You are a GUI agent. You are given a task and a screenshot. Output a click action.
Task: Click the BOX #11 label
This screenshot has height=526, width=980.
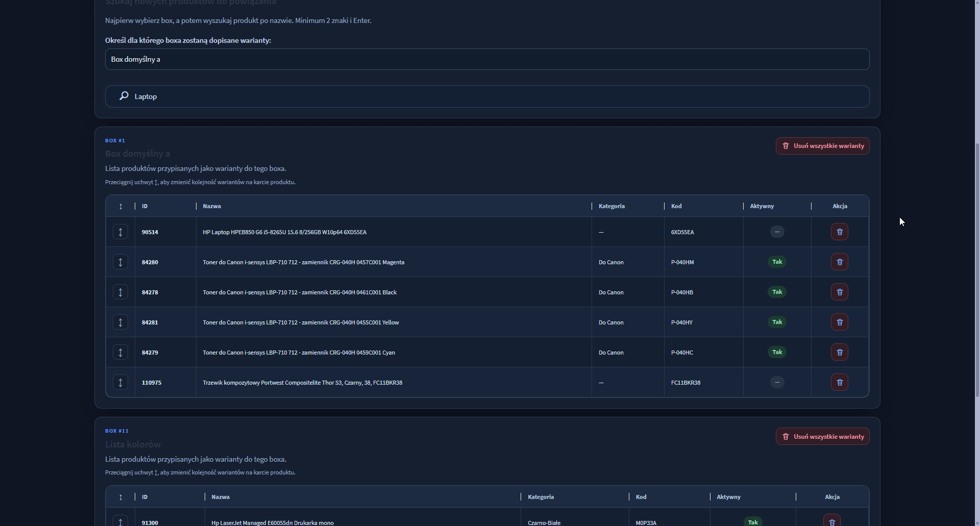coord(117,431)
